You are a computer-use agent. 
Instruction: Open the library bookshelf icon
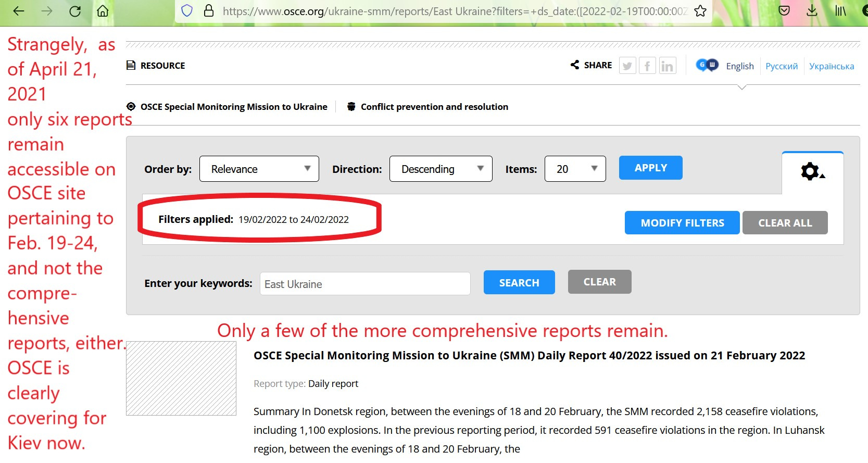[840, 10]
